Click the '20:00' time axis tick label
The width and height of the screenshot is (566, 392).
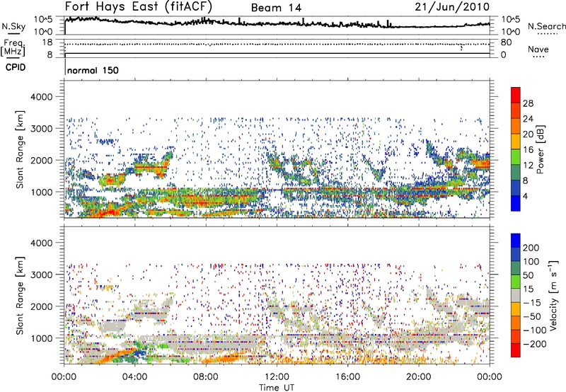pos(418,377)
